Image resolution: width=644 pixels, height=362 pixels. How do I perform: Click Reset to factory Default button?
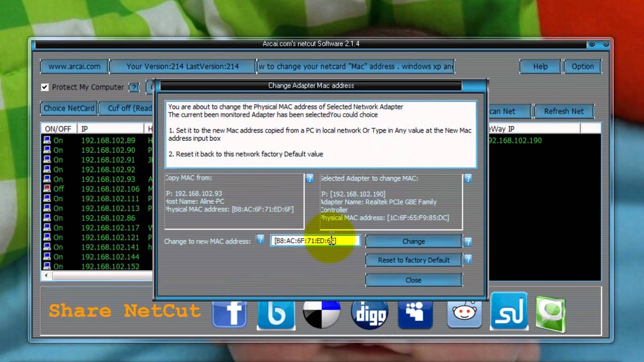click(x=414, y=260)
